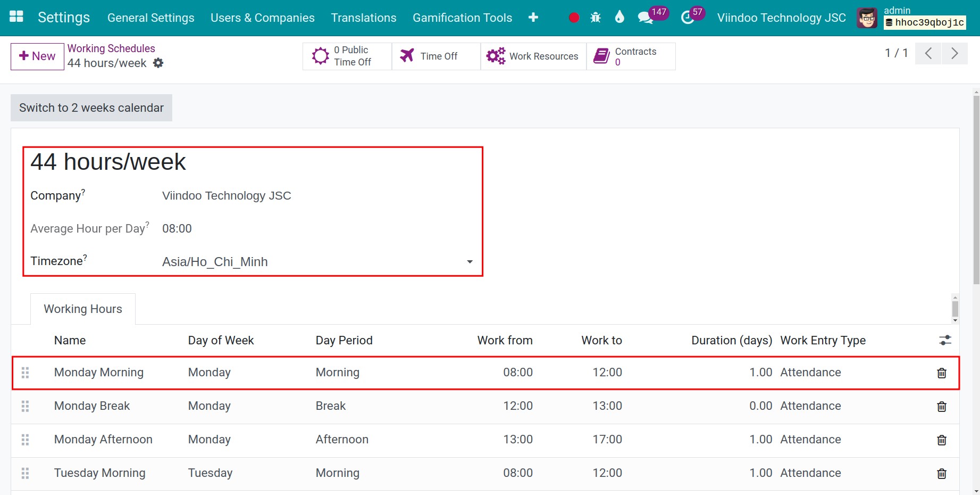Screen dimensions: 980x495
Task: Click the 17:00 Work to cell
Action: [607, 440]
